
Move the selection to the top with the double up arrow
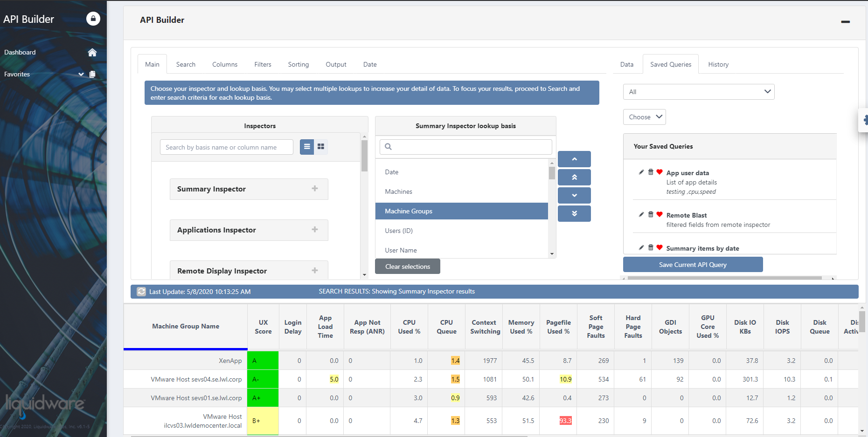point(574,177)
